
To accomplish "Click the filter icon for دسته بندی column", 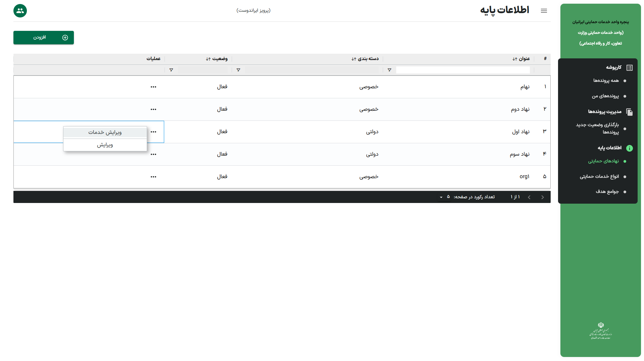I will [x=238, y=70].
